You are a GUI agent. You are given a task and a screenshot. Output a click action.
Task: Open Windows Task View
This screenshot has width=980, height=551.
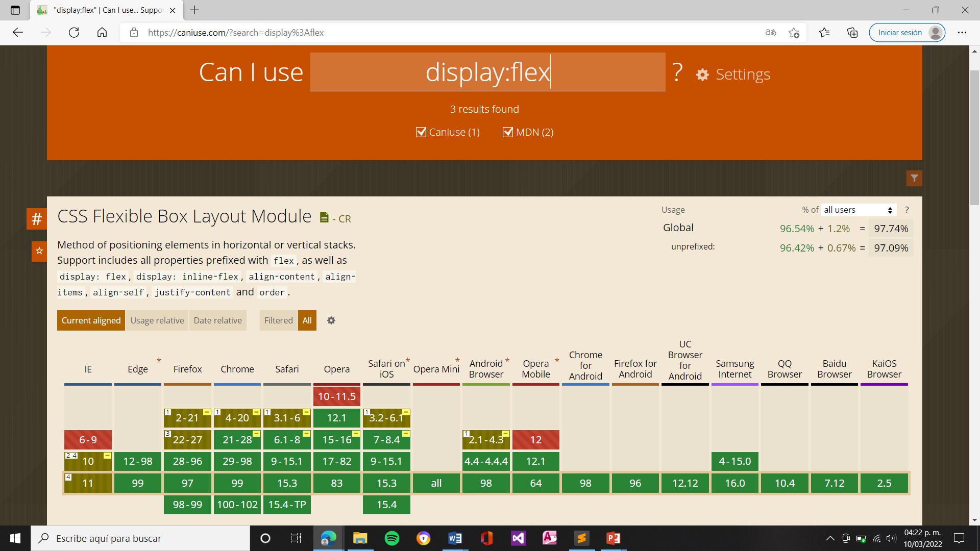[x=296, y=538]
